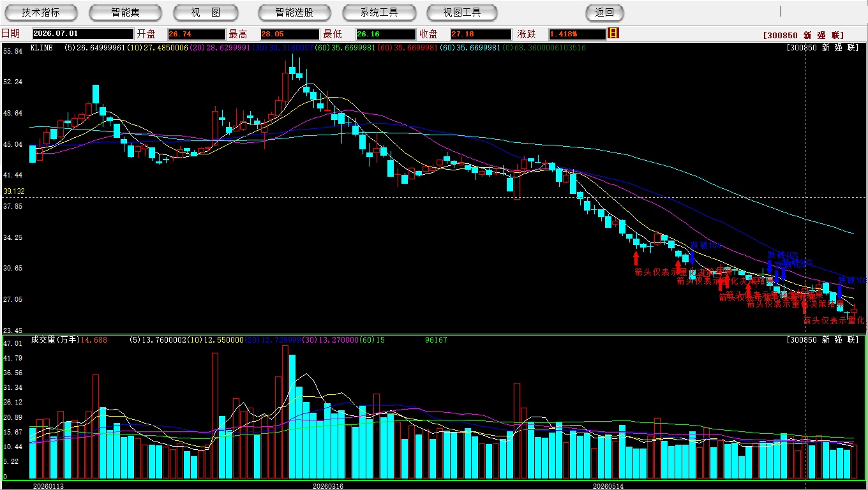Click the 20260316 date axis label
Viewport: 868px width, 490px height.
pos(327,486)
